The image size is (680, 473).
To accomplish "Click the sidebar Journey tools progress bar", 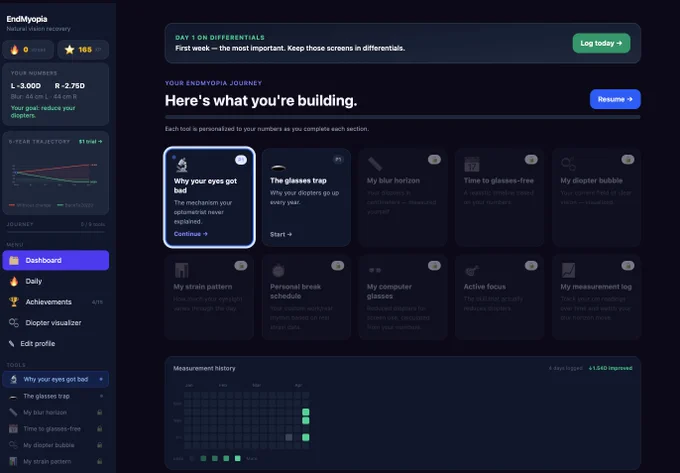I will (x=56, y=232).
